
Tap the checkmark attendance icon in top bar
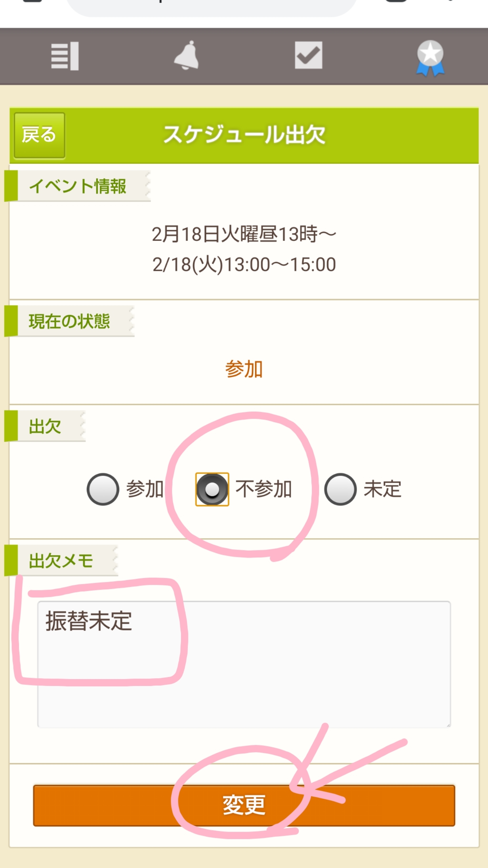click(308, 55)
